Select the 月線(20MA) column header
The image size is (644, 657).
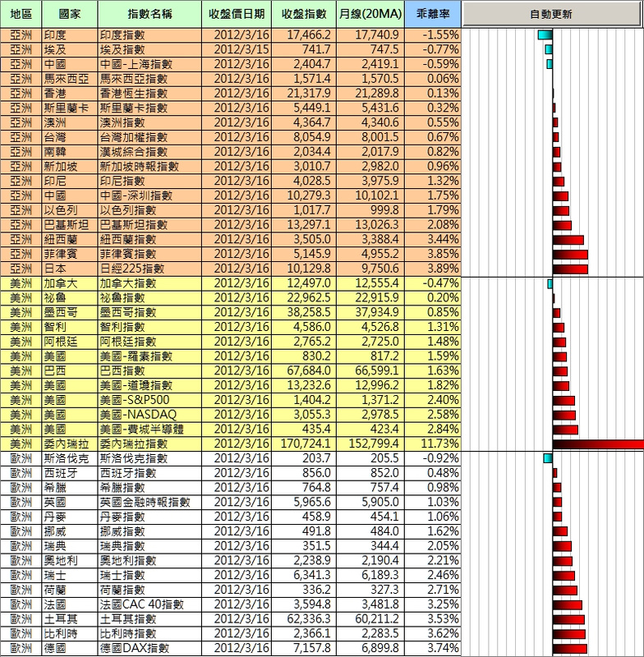tap(370, 14)
